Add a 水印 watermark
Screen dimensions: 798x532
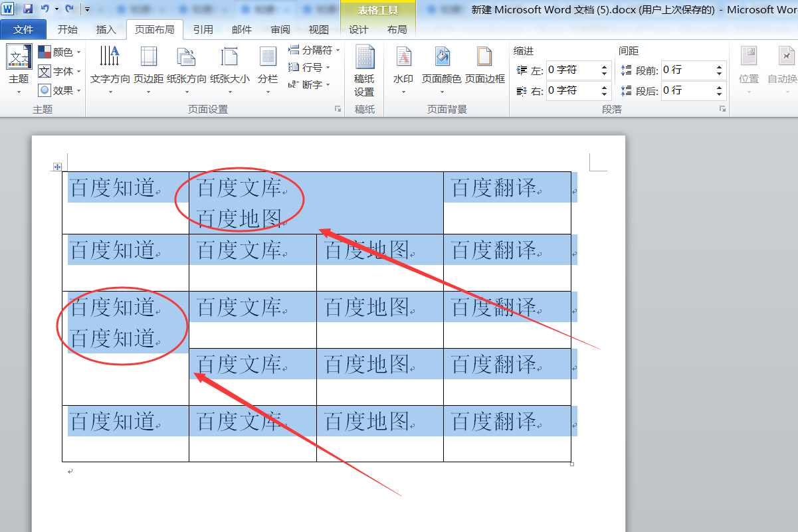click(403, 70)
